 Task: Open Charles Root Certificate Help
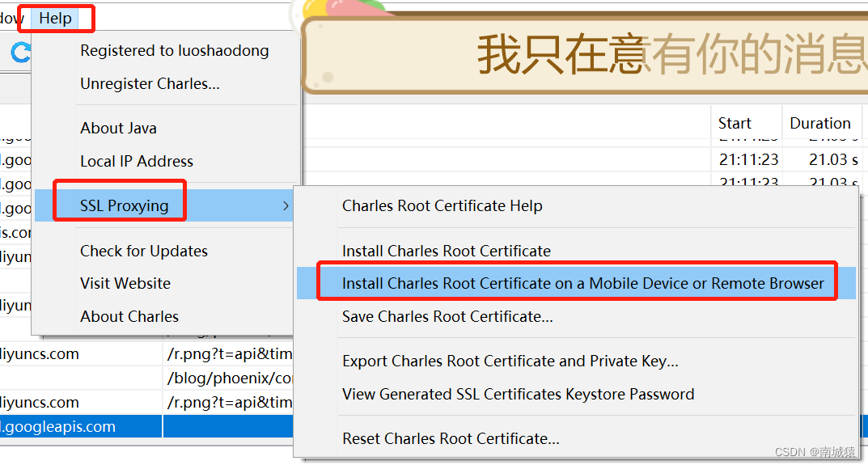[442, 205]
